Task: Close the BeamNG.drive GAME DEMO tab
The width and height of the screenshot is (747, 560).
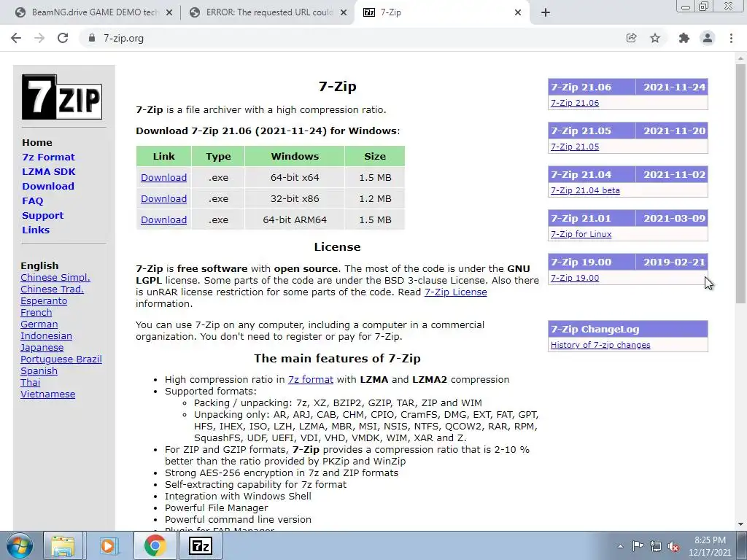Action: 169,13
